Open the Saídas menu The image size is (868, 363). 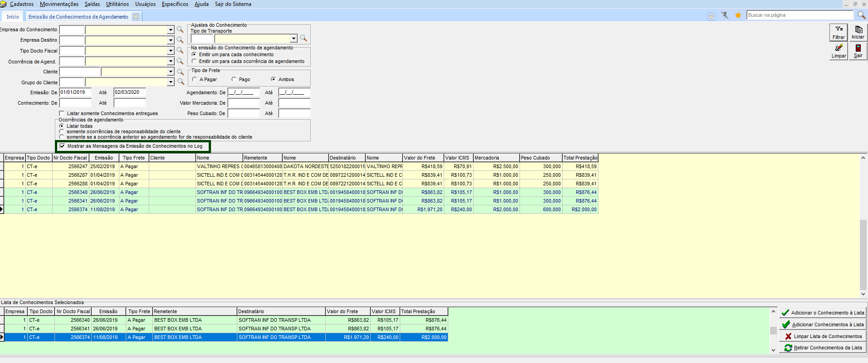pos(92,4)
